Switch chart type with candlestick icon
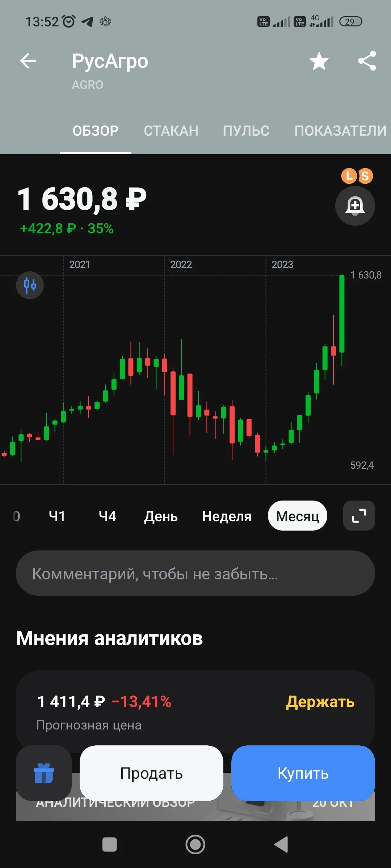 click(30, 285)
